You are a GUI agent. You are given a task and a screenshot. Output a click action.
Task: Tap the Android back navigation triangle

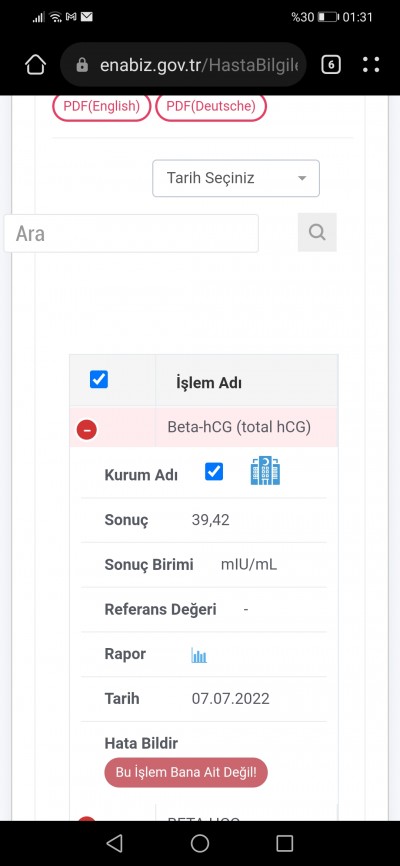click(x=114, y=843)
